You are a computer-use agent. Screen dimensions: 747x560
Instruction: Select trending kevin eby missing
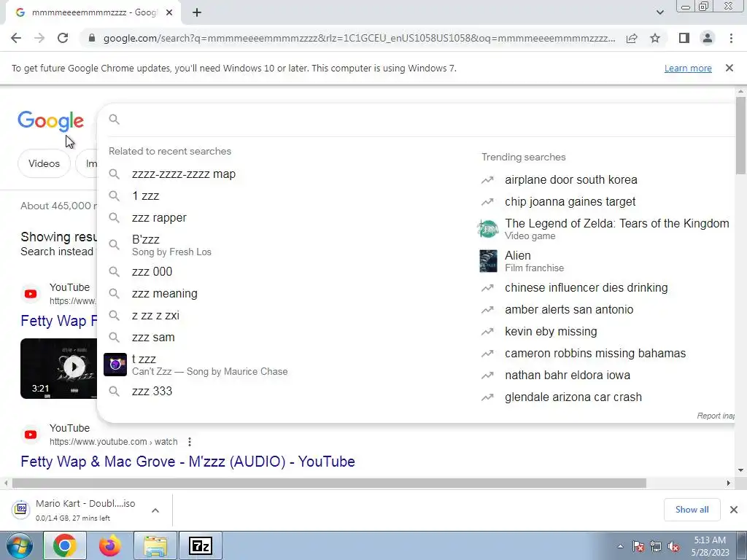click(x=551, y=332)
